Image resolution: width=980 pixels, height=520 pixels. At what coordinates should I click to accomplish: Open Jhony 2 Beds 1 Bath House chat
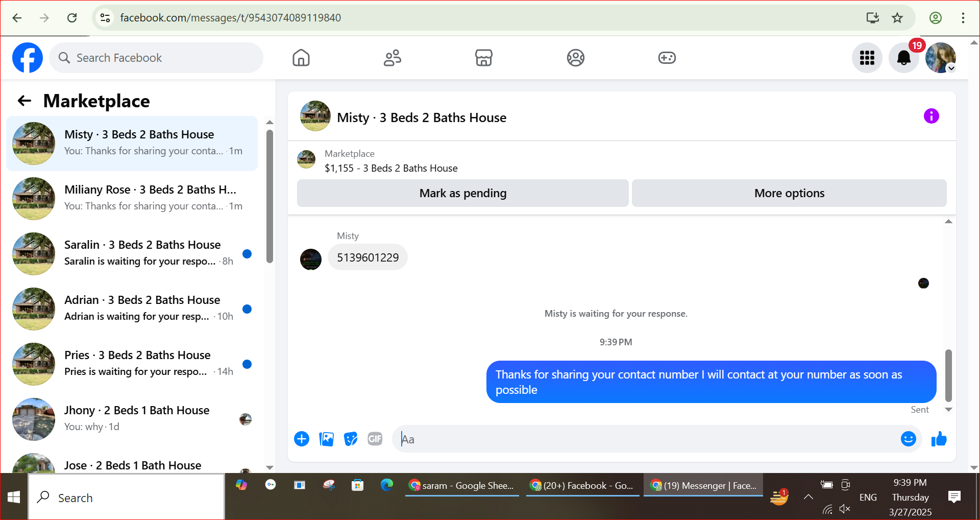[132, 419]
